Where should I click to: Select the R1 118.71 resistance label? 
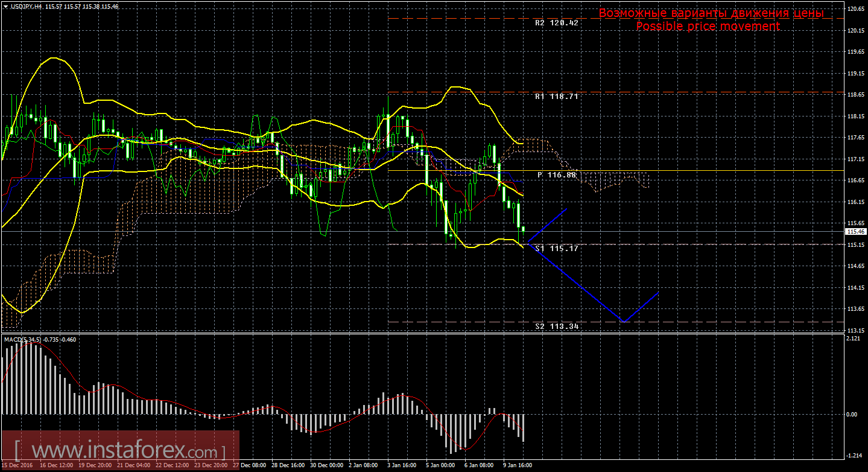tap(556, 96)
